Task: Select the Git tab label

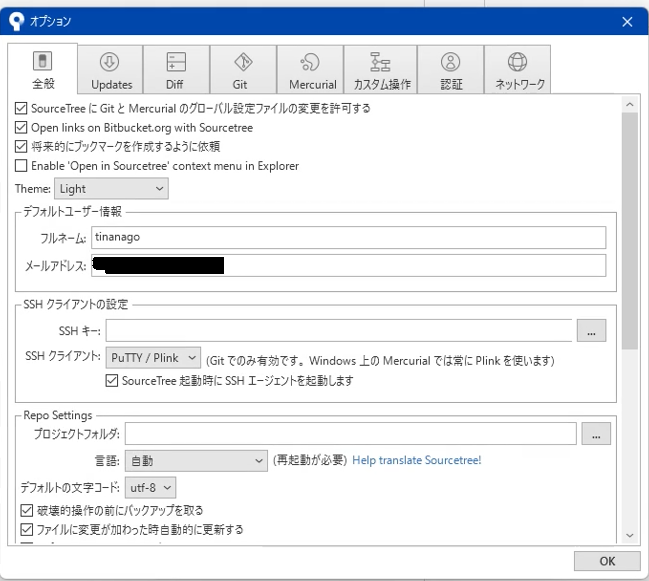Action: 240,84
